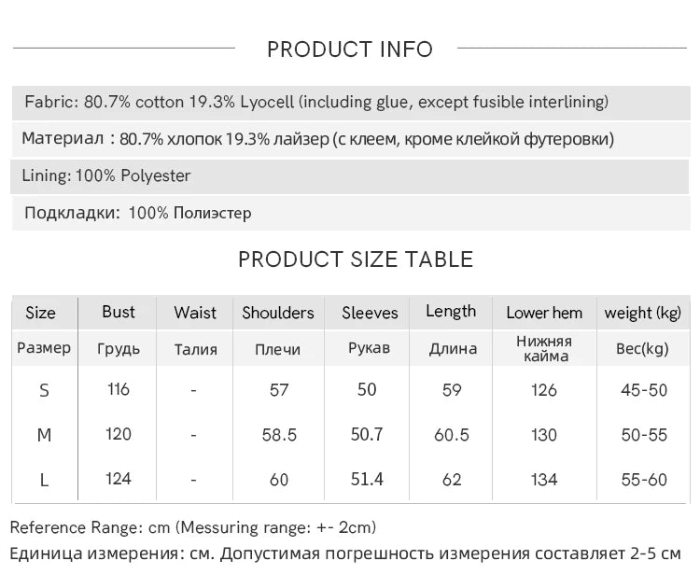The image size is (700, 588).
Task: Click the Waist column header
Action: point(195,313)
